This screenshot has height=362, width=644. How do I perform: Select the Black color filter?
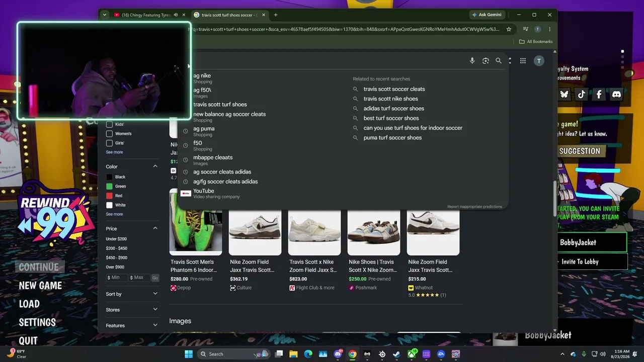tap(109, 177)
